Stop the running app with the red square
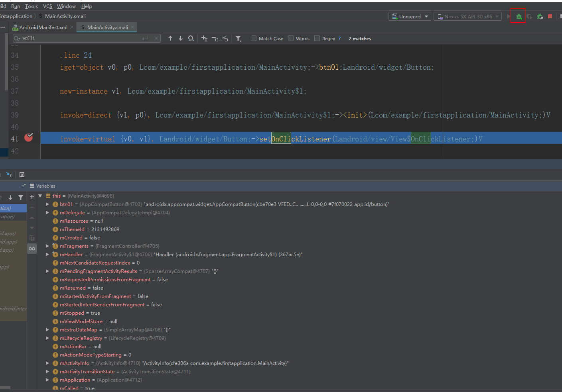This screenshot has height=392, width=562. point(551,16)
